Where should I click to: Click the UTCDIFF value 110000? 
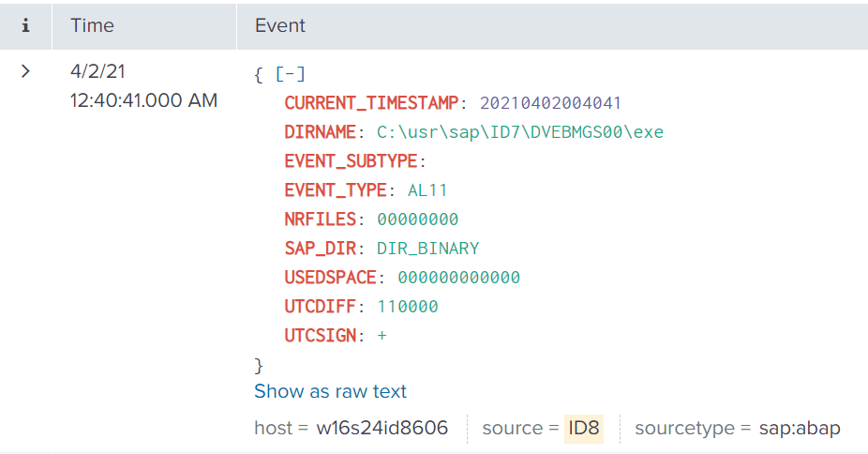(x=407, y=307)
